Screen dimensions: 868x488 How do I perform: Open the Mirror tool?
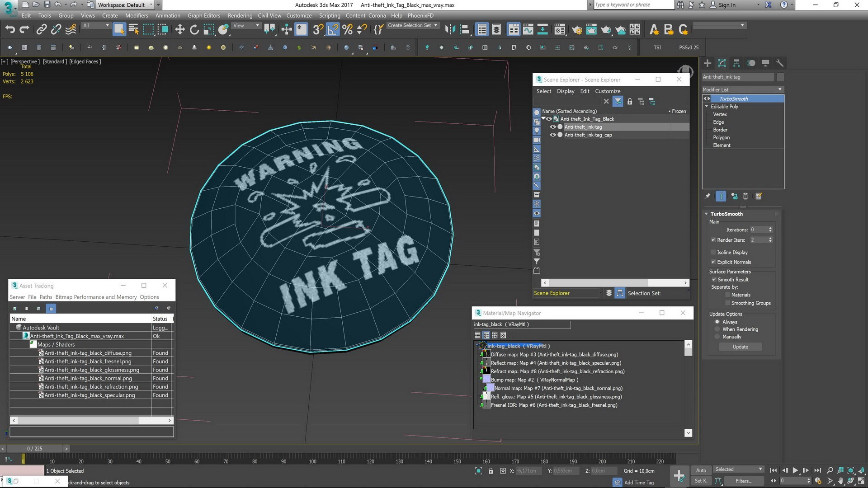(x=450, y=30)
